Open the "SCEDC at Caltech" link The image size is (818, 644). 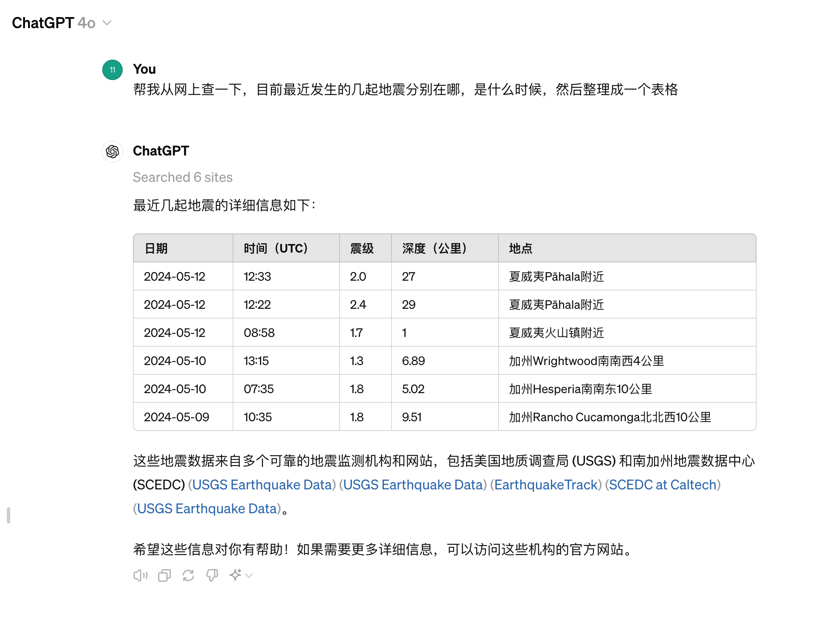coord(663,485)
